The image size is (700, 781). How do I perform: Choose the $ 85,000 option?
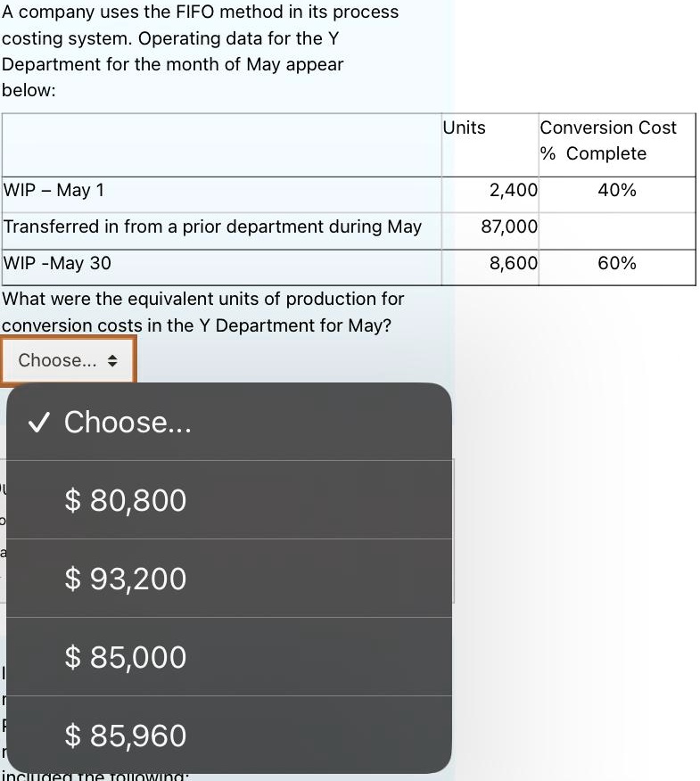tap(123, 657)
